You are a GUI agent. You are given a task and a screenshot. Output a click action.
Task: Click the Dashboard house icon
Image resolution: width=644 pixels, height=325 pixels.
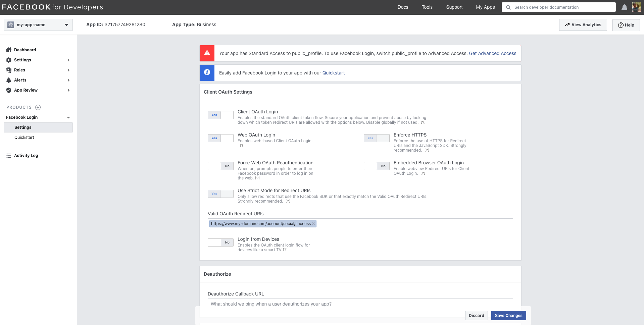pyautogui.click(x=9, y=50)
